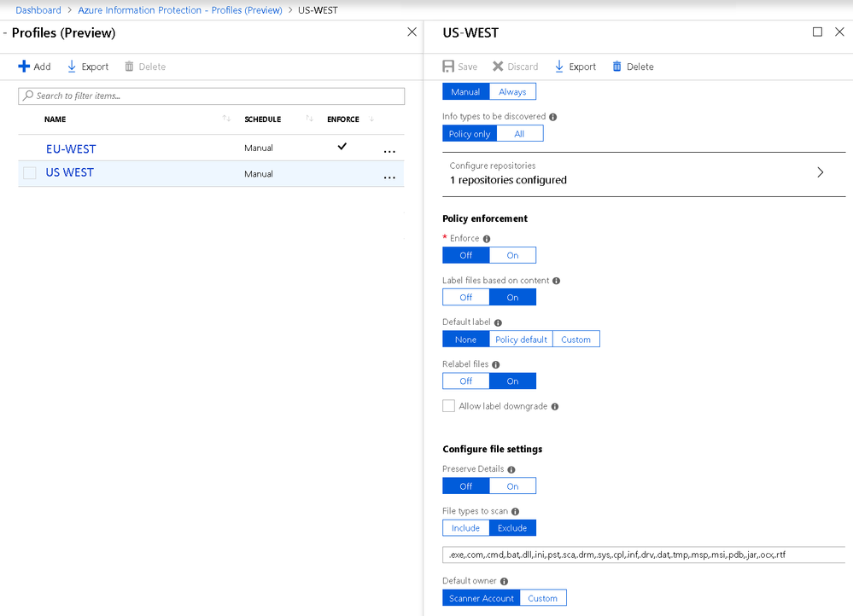Open the Dashboard breadcrumb link
853x616 pixels.
[x=38, y=9]
